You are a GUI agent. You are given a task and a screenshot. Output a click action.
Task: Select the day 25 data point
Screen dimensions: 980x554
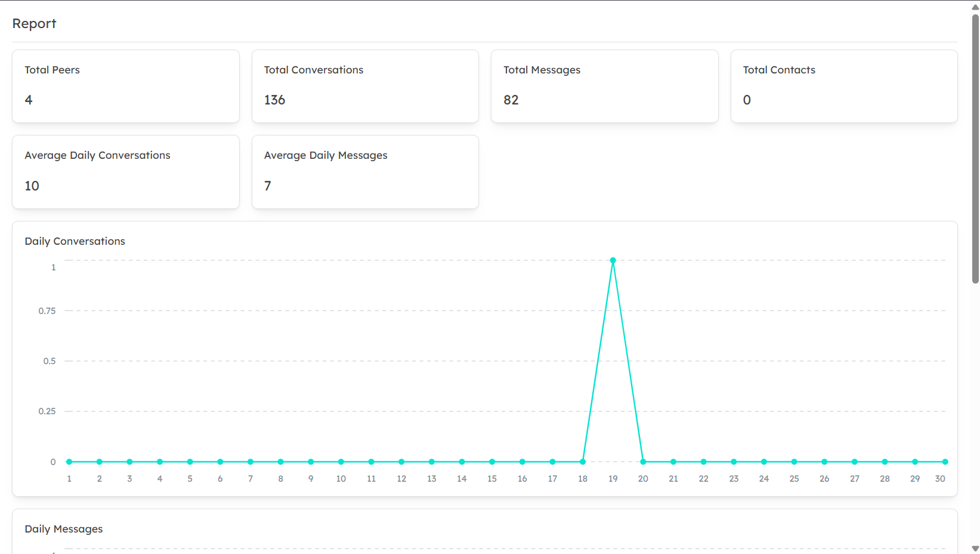click(794, 461)
